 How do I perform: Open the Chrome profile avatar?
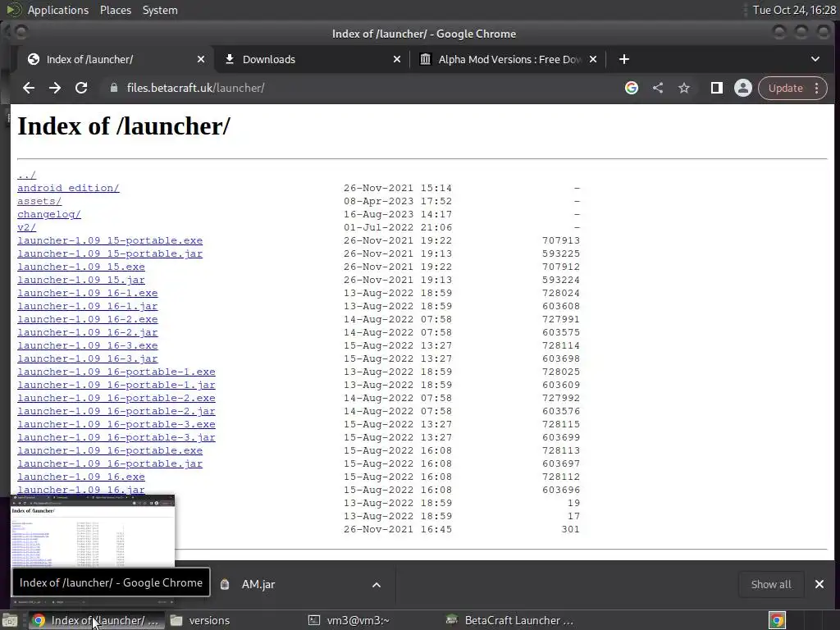point(743,88)
